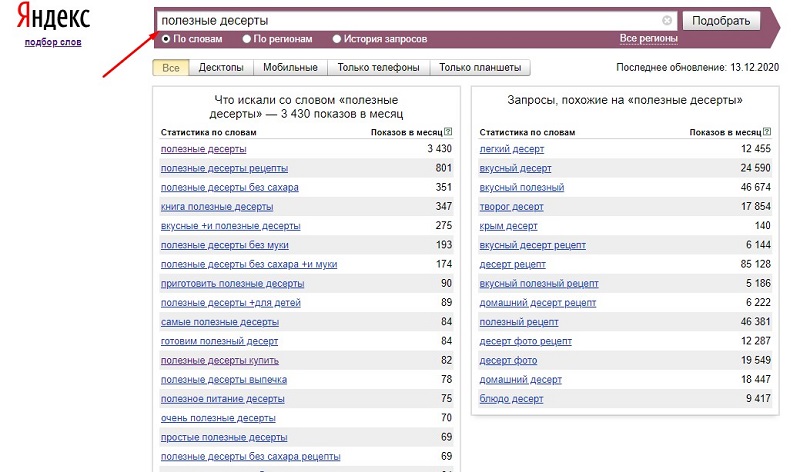This screenshot has height=472, width=800.
Task: Clear the search field with the X icon
Action: (x=667, y=20)
